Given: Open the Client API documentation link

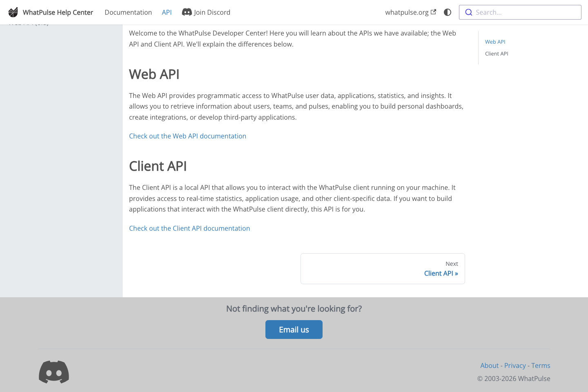Looking at the screenshot, I should [x=189, y=228].
